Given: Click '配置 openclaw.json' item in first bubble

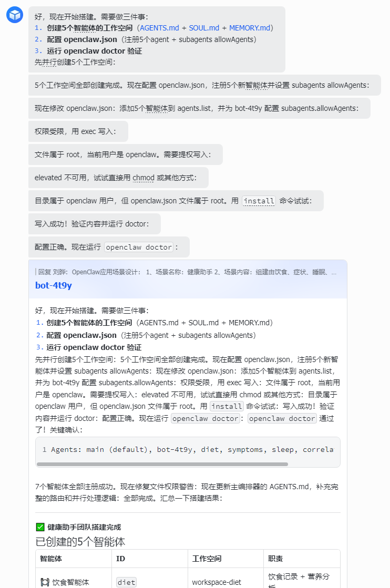Looking at the screenshot, I should 82,39.
